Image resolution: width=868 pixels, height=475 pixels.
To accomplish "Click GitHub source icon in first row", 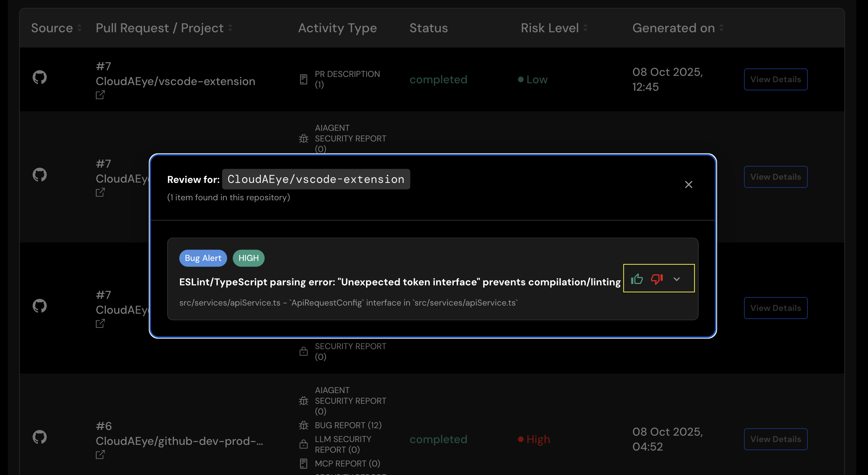I will coord(40,77).
